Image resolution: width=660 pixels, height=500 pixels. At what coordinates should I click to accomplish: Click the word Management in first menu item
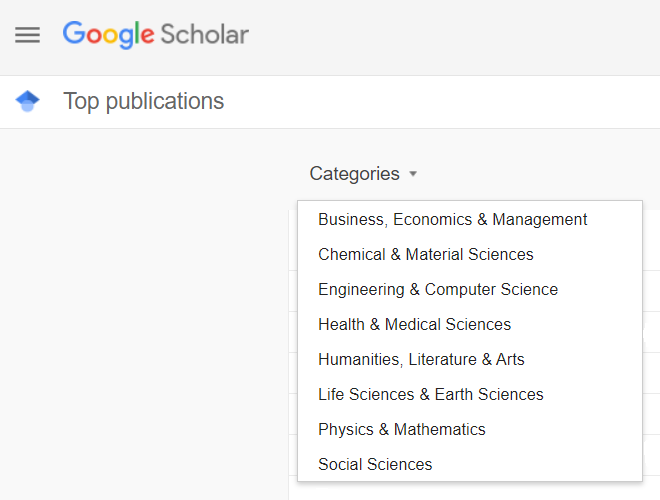540,219
